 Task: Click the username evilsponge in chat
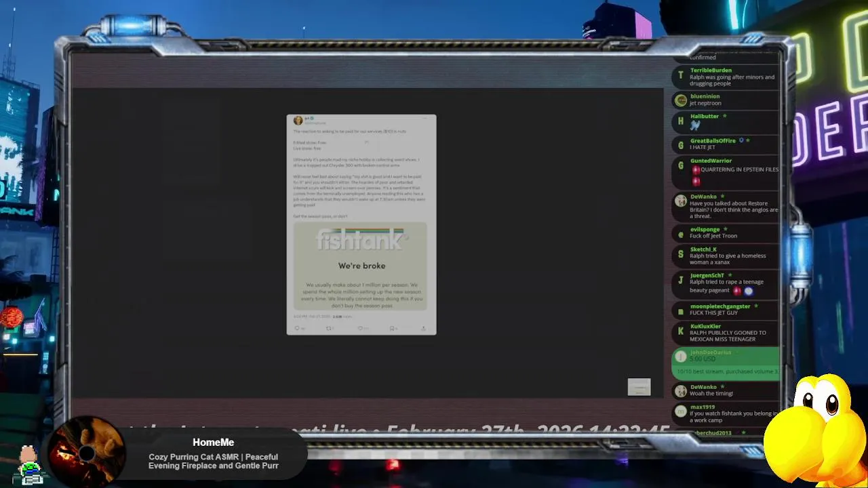click(x=705, y=230)
